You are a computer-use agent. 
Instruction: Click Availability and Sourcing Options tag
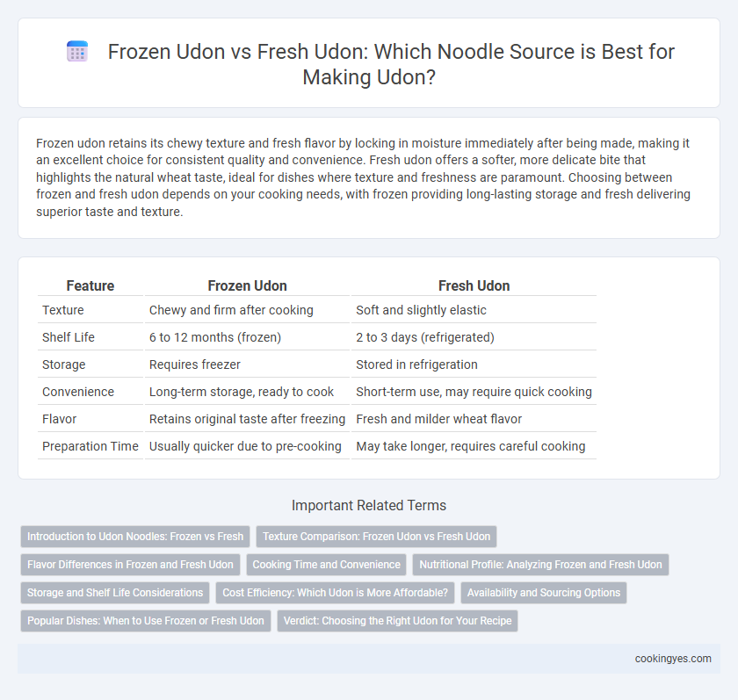[x=544, y=593]
